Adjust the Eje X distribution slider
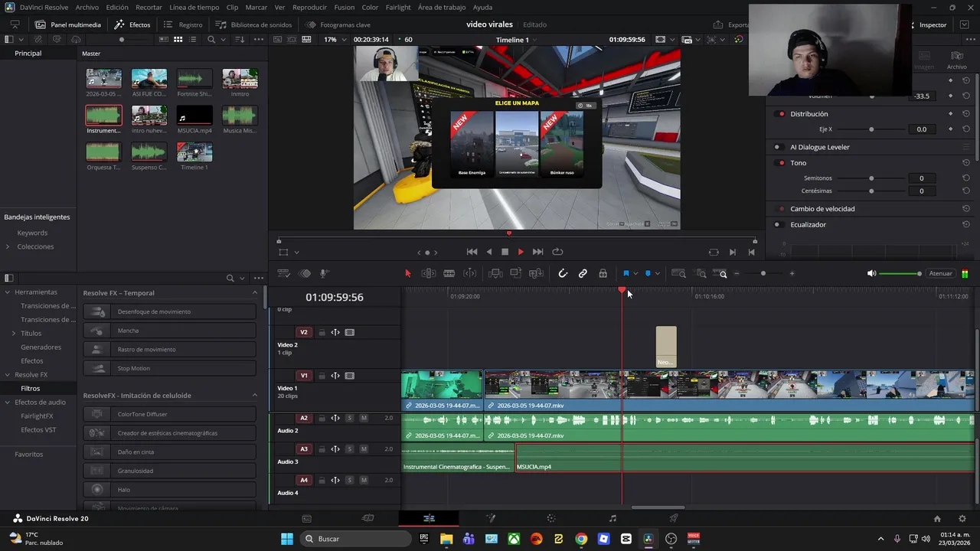The width and height of the screenshot is (980, 551). [871, 129]
